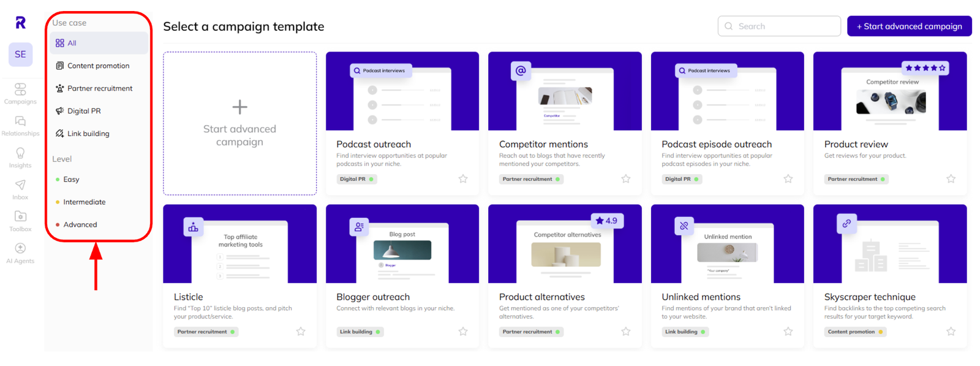Viewport: 980px width, 366px height.
Task: Open Relationships in the sidebar
Action: 20,126
